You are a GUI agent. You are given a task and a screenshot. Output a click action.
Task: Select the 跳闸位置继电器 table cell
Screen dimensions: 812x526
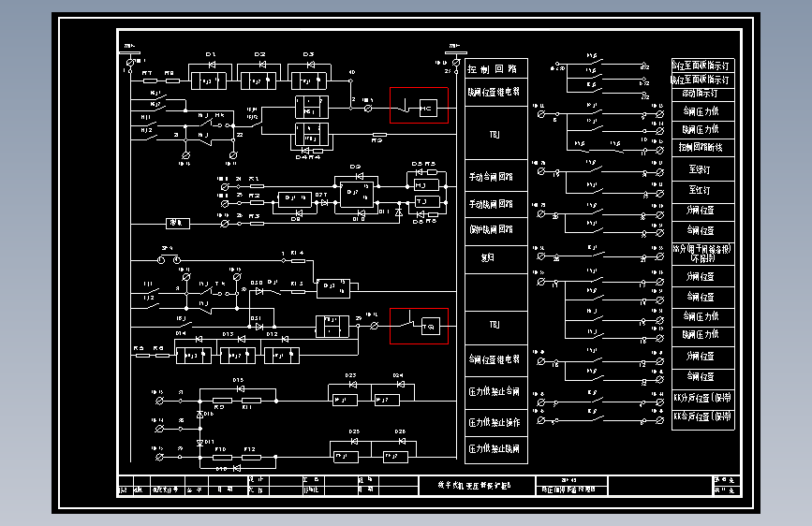click(496, 92)
